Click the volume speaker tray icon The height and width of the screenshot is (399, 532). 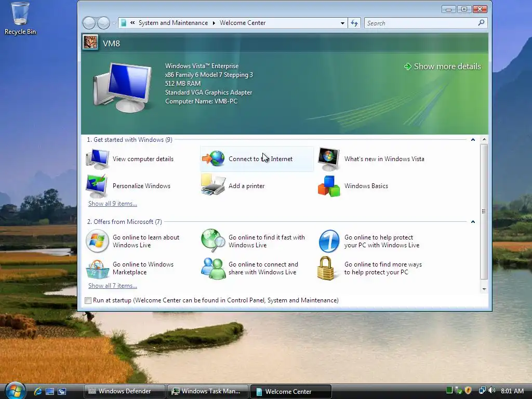point(492,391)
